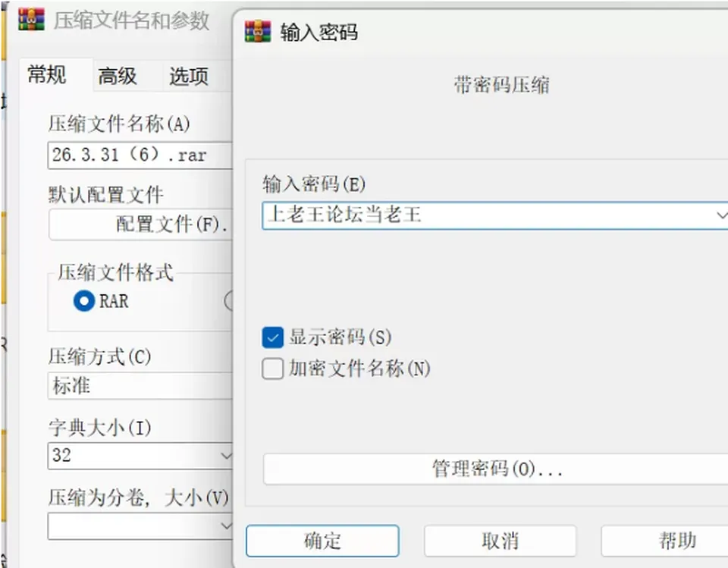
Task: Open the 管理密码(O)... button
Action: (495, 469)
